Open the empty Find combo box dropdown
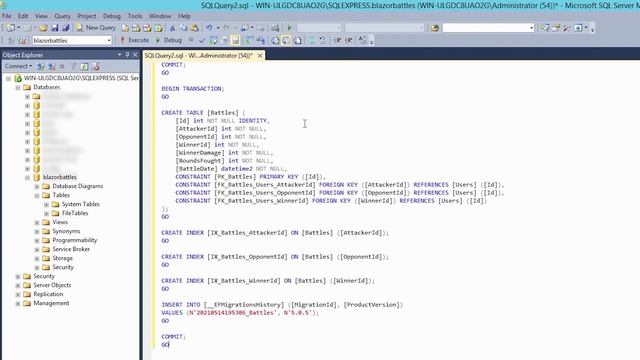Screen dimensions: 640x360 (x=531, y=28)
